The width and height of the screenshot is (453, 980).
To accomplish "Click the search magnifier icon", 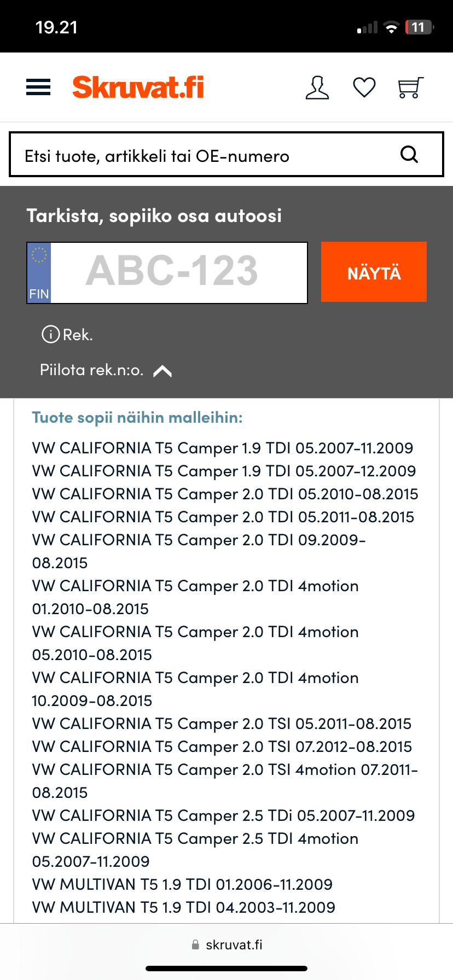I will point(409,155).
